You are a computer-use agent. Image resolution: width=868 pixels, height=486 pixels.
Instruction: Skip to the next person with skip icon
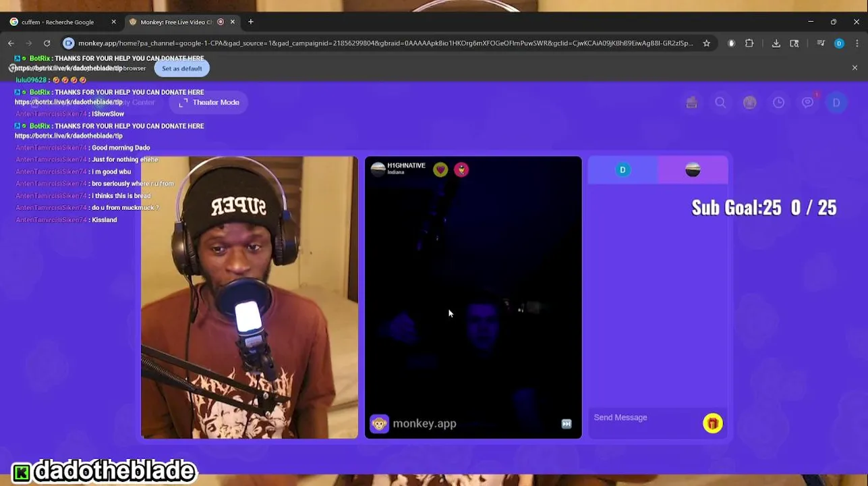click(x=567, y=424)
